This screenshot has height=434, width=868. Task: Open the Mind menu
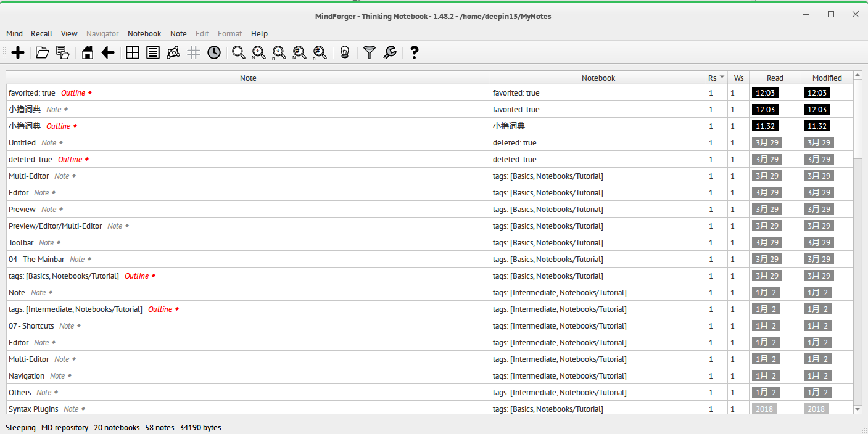[14, 34]
